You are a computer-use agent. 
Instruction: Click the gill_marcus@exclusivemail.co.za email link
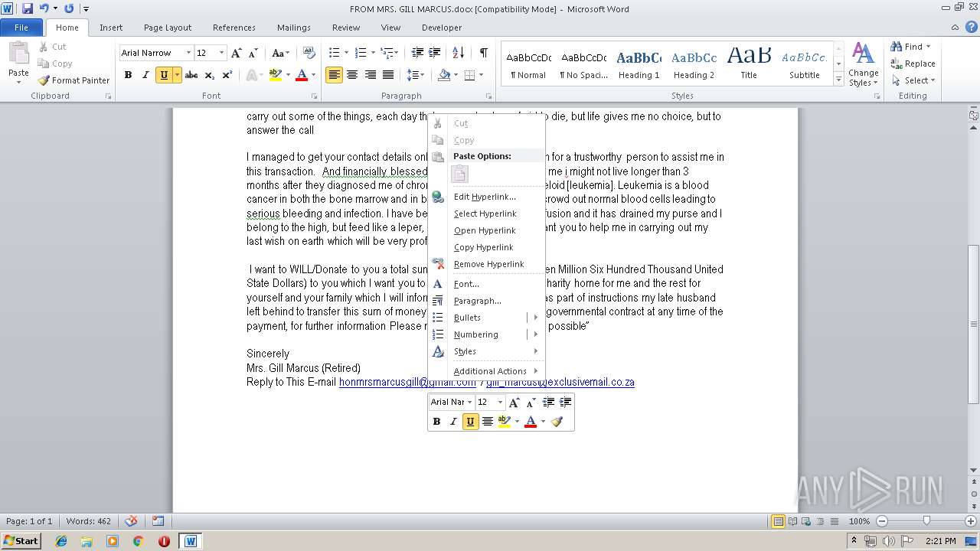tap(560, 382)
